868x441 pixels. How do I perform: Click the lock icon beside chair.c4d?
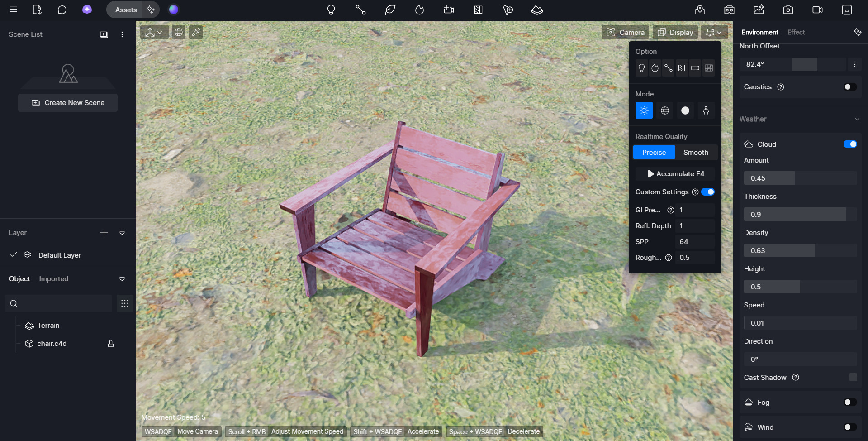[x=111, y=344]
